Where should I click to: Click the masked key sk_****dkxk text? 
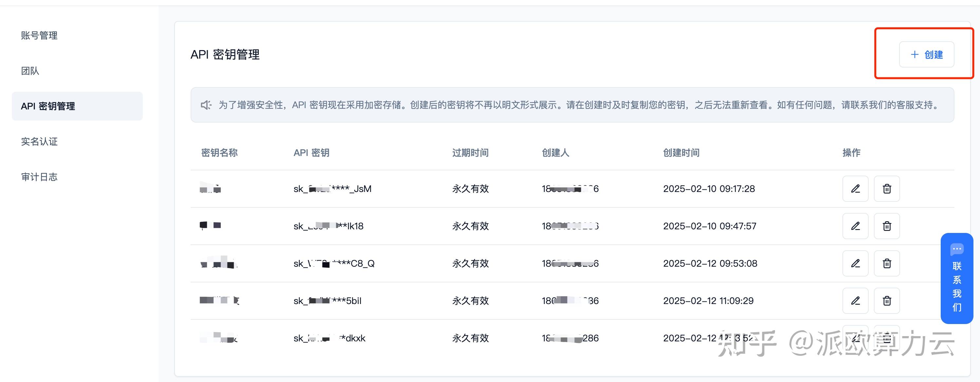tap(329, 338)
